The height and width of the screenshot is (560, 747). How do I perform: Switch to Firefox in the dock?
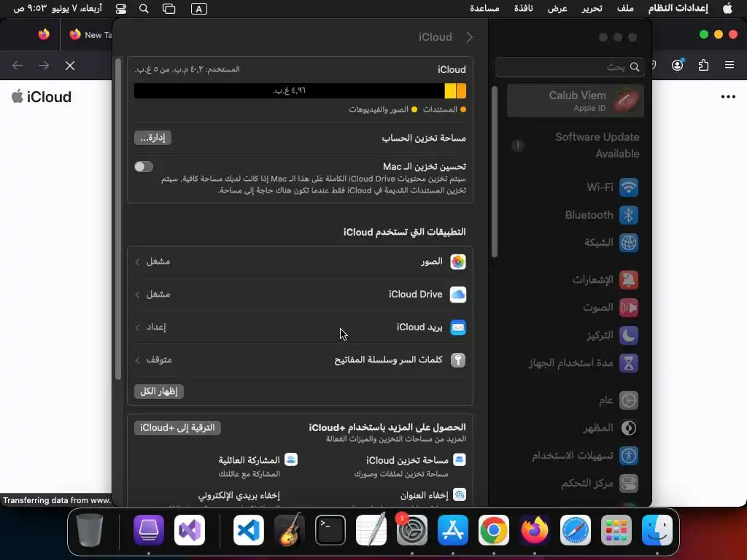(x=534, y=530)
